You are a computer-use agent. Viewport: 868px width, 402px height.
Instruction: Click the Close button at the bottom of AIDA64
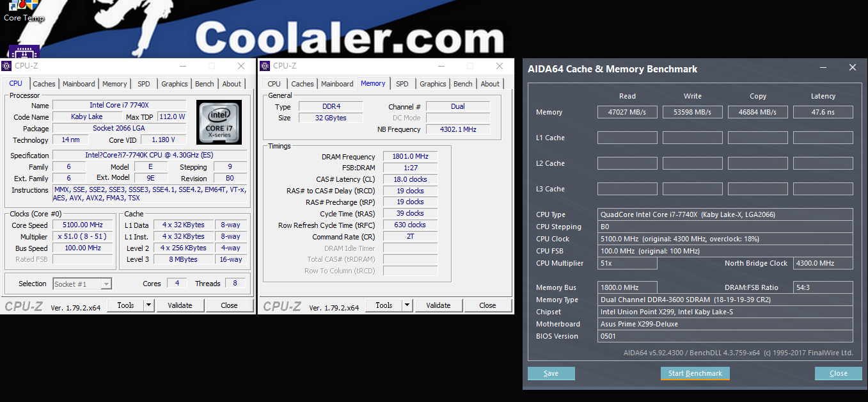(839, 373)
